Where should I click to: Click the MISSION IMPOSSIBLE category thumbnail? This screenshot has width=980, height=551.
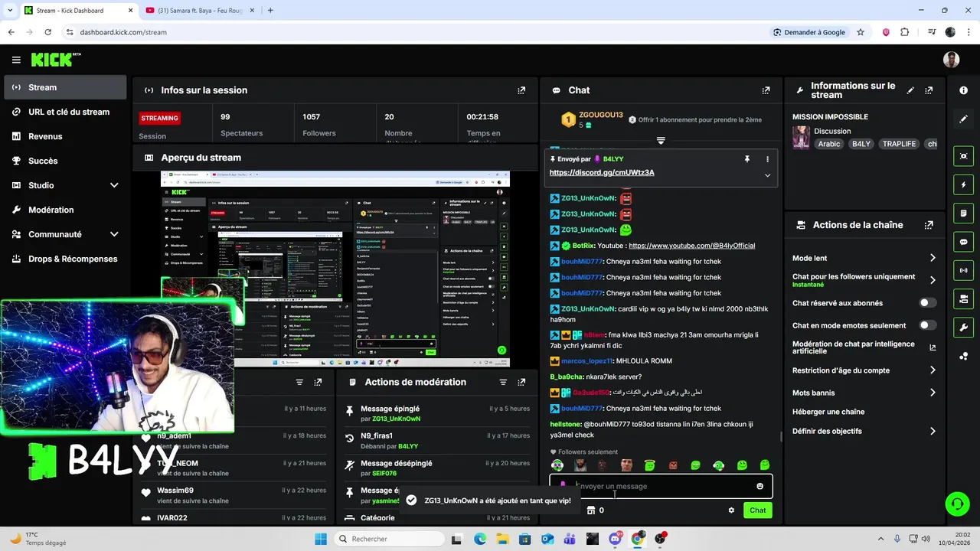point(801,137)
